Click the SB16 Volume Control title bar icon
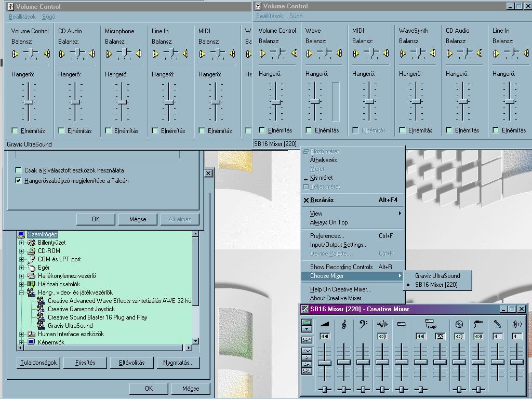532x399 pixels. (x=258, y=6)
